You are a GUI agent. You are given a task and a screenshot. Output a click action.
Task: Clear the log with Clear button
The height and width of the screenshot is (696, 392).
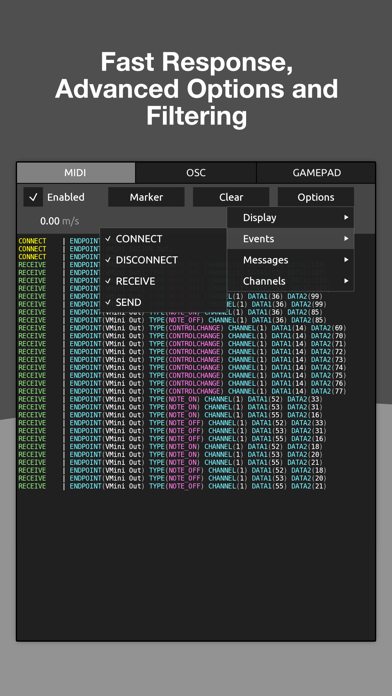pyautogui.click(x=231, y=197)
